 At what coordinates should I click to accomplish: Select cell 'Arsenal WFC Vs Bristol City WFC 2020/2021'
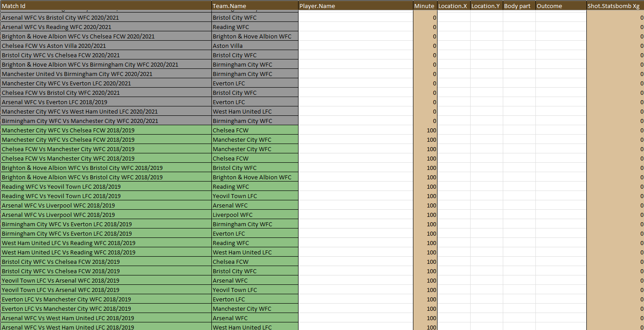click(x=106, y=17)
